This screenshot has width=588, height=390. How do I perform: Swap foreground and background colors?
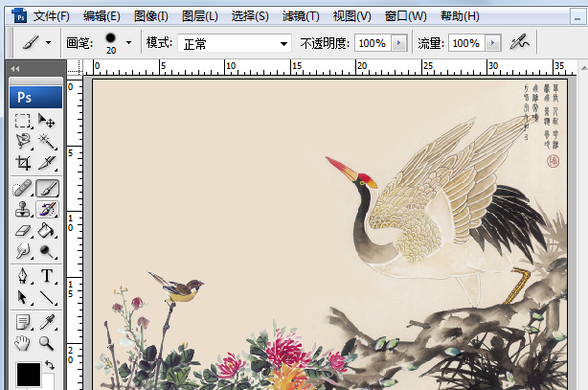pos(50,364)
